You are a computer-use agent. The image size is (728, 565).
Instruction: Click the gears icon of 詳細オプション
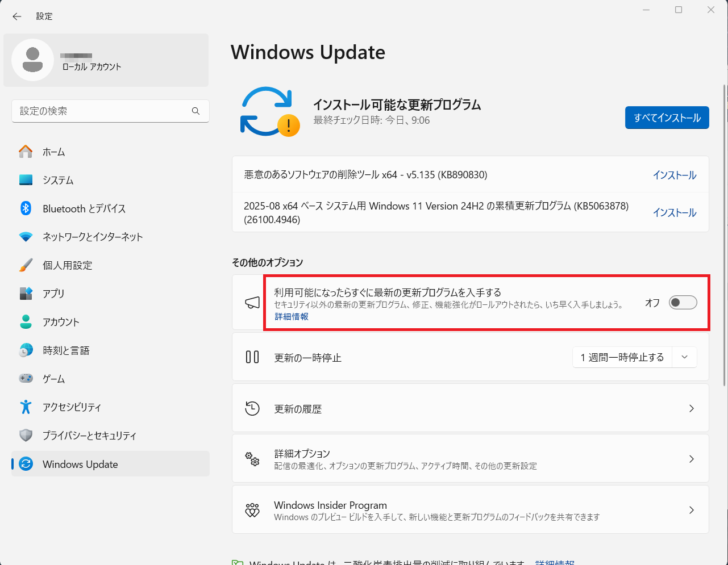252,459
